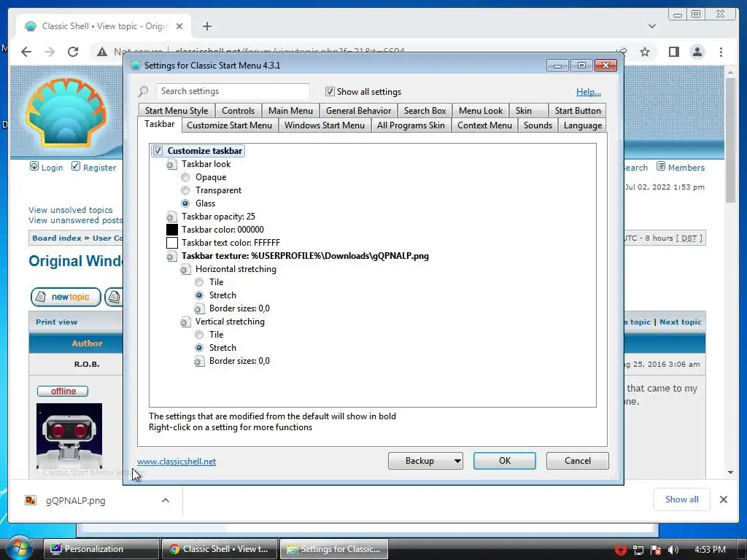The image size is (747, 560).
Task: Click OK to apply settings
Action: click(x=505, y=461)
